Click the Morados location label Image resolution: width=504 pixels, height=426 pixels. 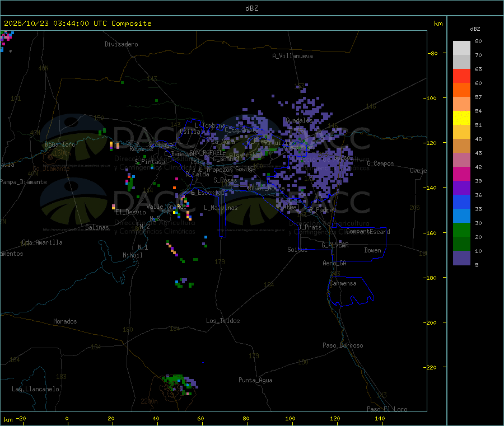(x=65, y=321)
